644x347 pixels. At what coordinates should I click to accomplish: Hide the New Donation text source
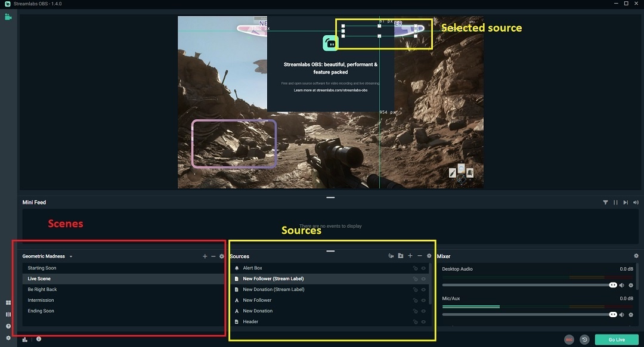(x=423, y=311)
